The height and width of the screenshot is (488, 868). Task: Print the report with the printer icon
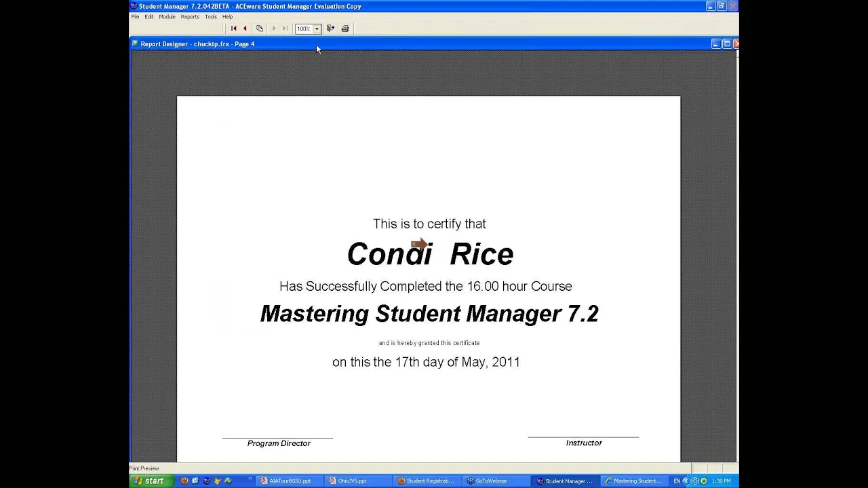tap(345, 28)
